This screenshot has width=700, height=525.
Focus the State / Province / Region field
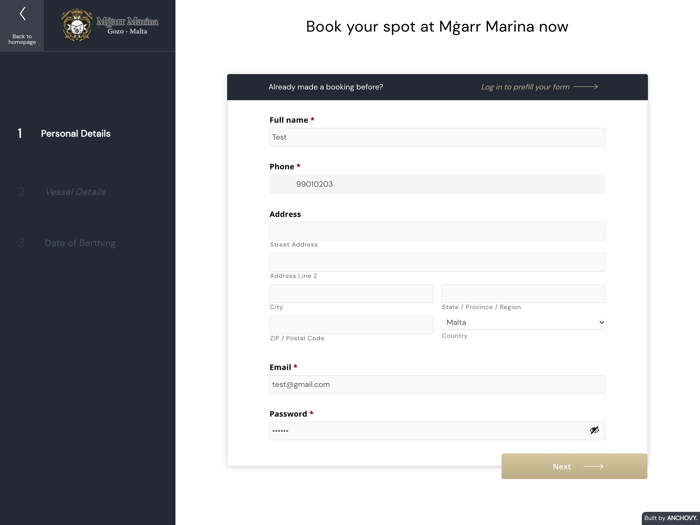coord(523,294)
